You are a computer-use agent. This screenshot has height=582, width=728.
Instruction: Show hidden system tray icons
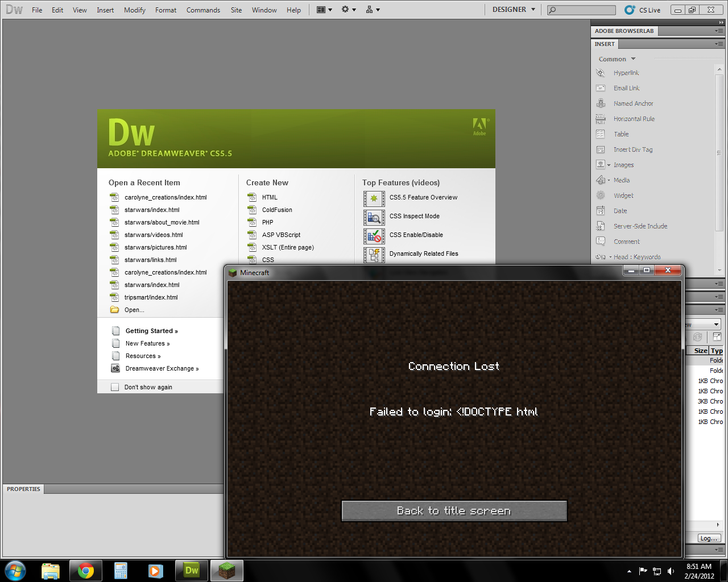(x=629, y=571)
